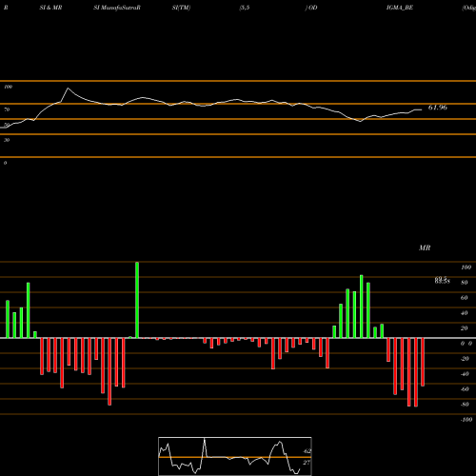This screenshot has width=476, height=476.
Task: Click the 60 label on MR axis
Action: pos(465,298)
